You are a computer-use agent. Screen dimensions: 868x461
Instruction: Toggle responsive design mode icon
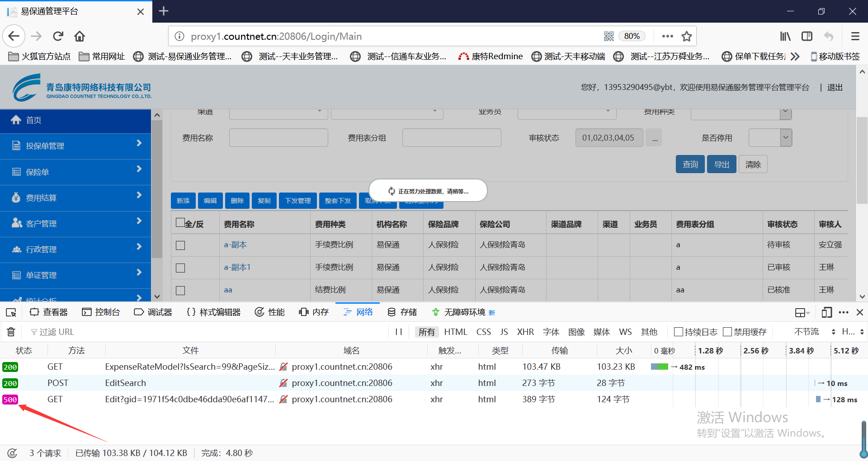tap(827, 312)
